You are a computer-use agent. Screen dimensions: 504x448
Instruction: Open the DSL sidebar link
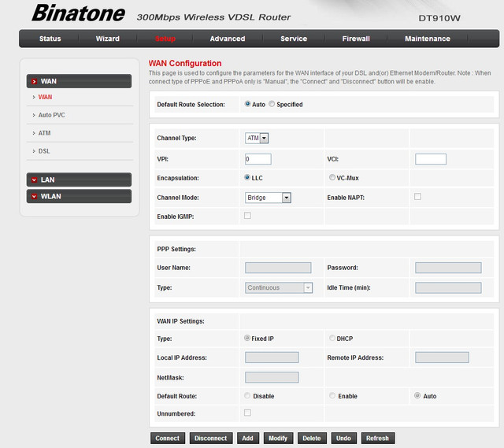point(44,151)
